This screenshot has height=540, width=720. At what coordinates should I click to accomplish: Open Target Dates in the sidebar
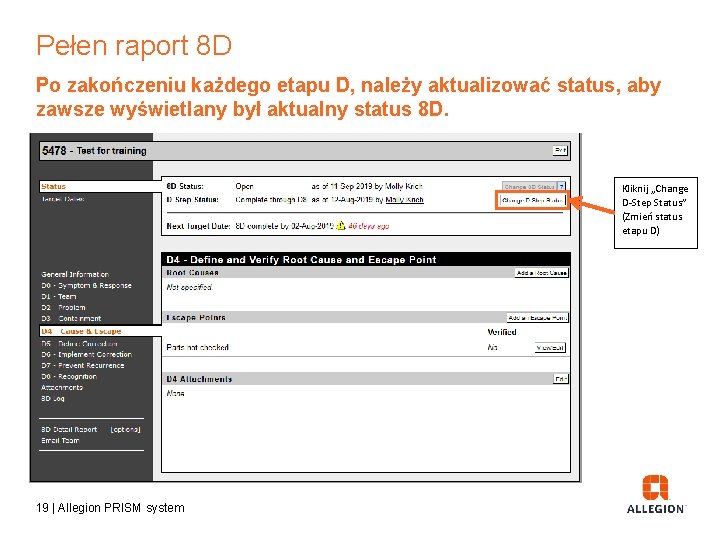pos(62,199)
